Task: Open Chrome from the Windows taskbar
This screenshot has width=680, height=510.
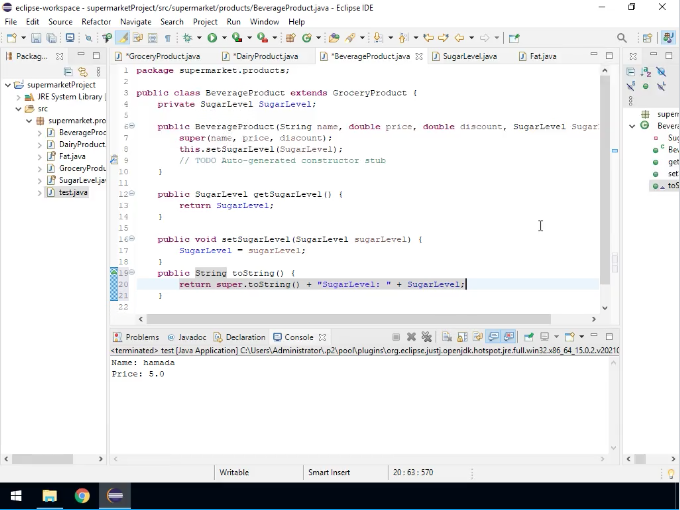Action: point(82,495)
